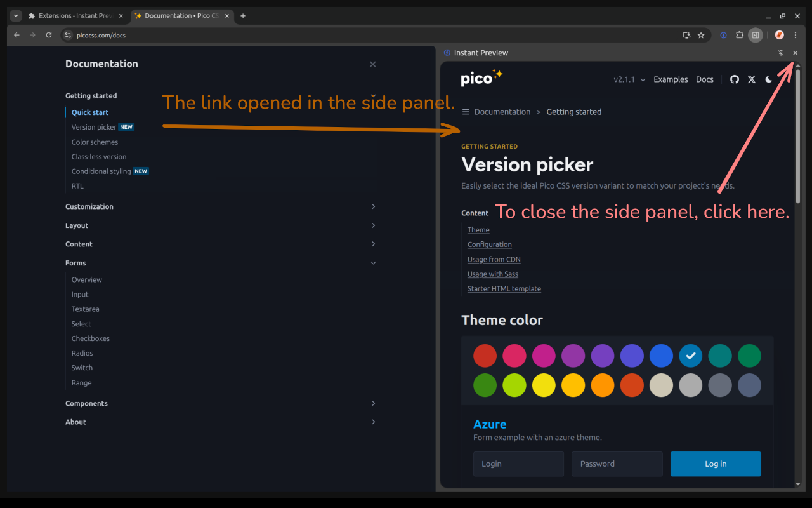Select Quick start in docs menu

coord(90,112)
